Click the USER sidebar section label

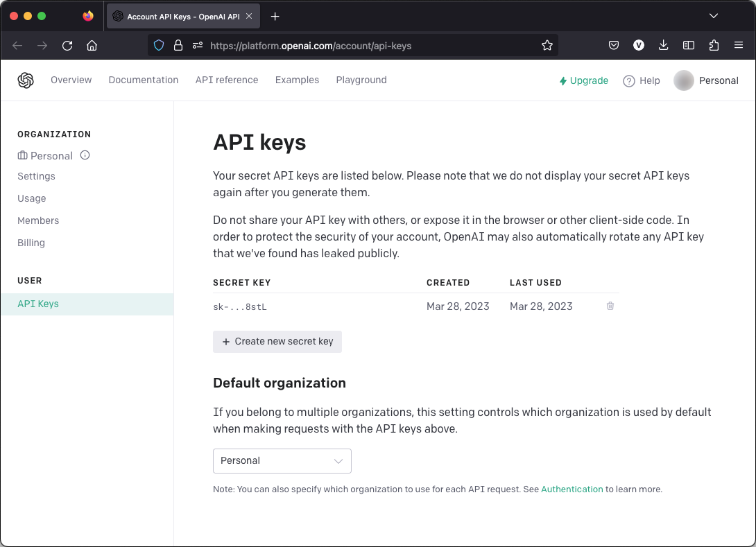(29, 281)
